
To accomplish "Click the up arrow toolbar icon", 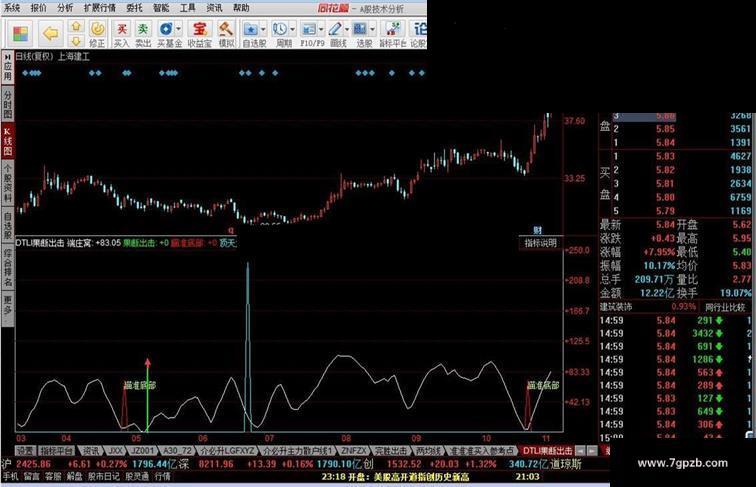I will tap(76, 26).
